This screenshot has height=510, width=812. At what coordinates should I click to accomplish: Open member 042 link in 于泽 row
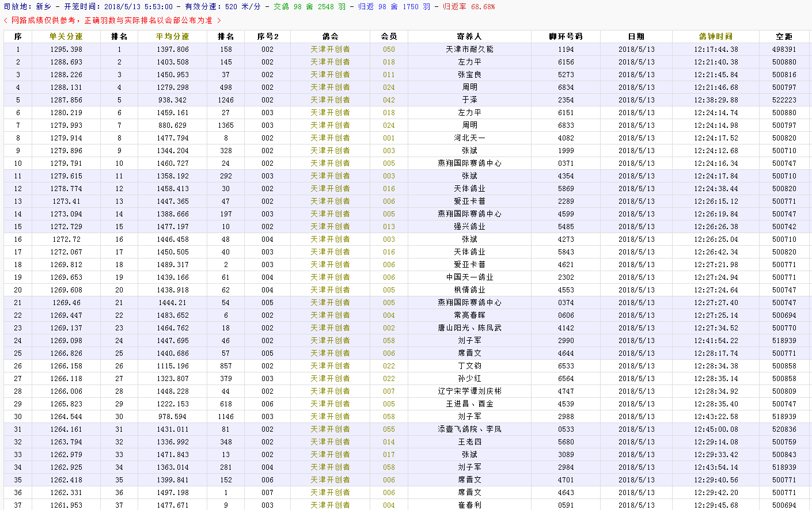tap(389, 100)
